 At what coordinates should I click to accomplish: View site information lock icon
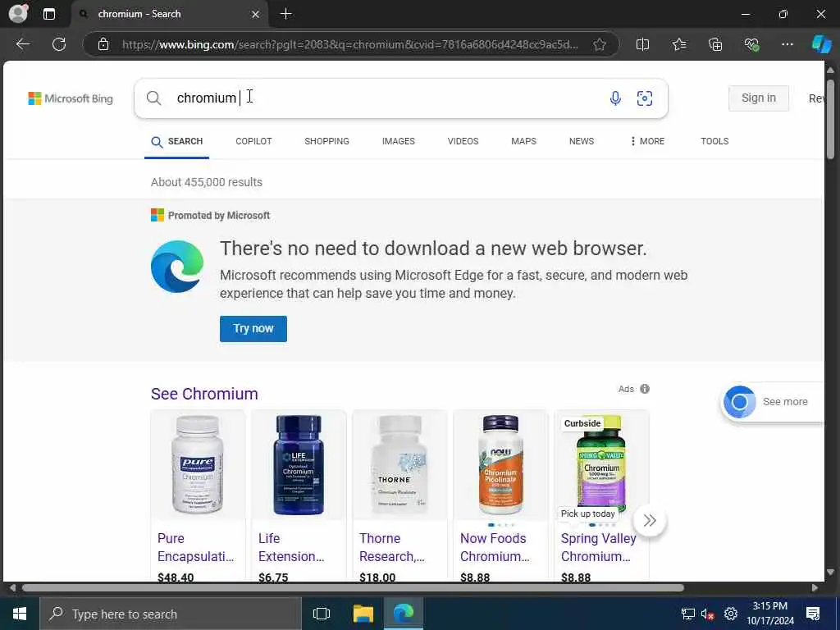[x=103, y=44]
